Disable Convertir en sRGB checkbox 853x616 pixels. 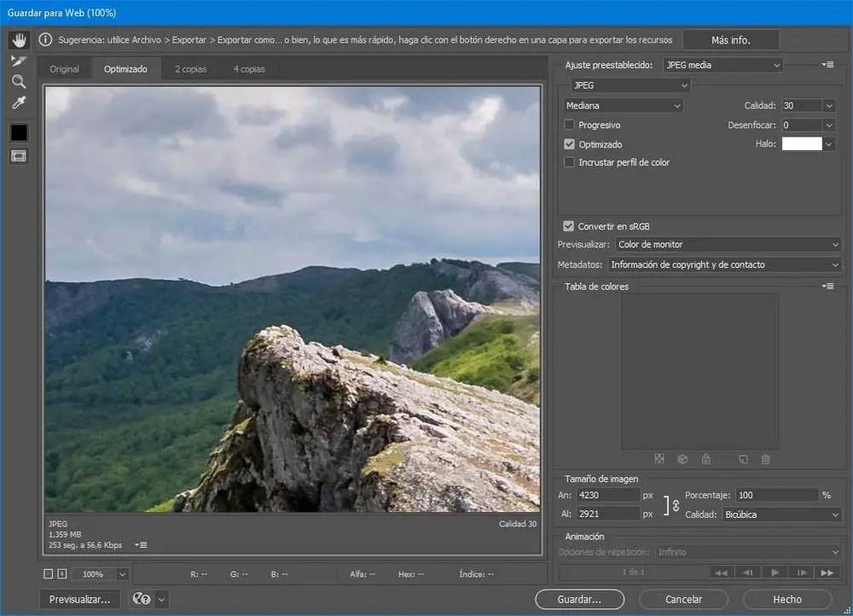pos(569,226)
